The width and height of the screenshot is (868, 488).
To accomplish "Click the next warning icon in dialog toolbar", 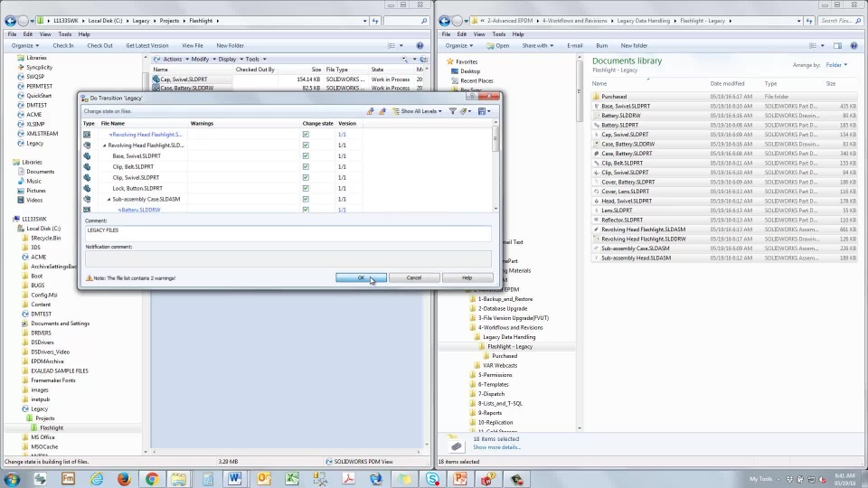I will click(370, 111).
